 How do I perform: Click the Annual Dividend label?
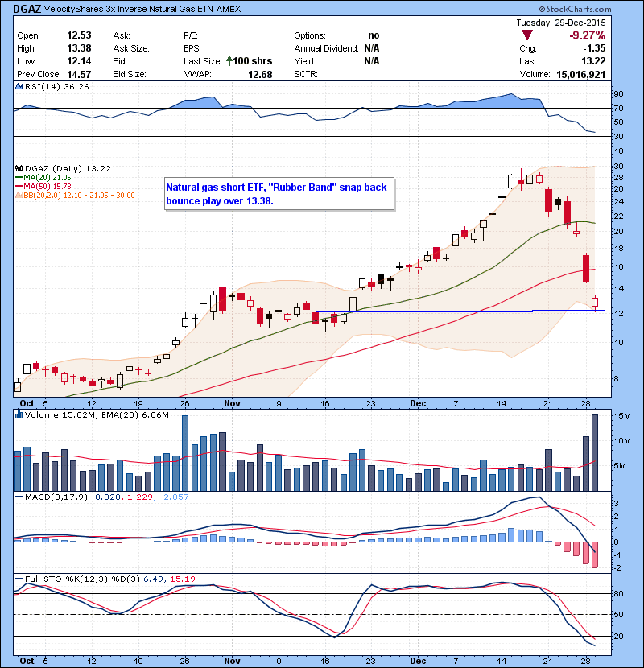[327, 48]
